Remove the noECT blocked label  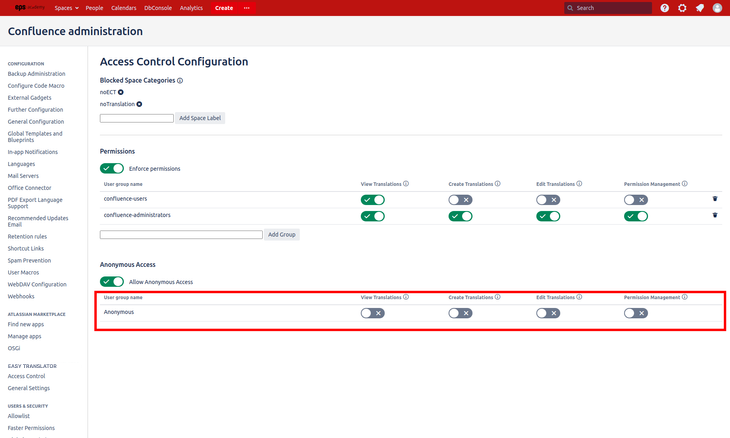tap(120, 92)
